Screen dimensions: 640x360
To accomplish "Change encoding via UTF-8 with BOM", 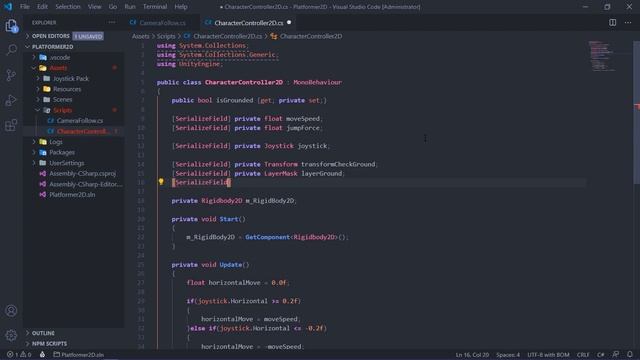I will (x=548, y=355).
